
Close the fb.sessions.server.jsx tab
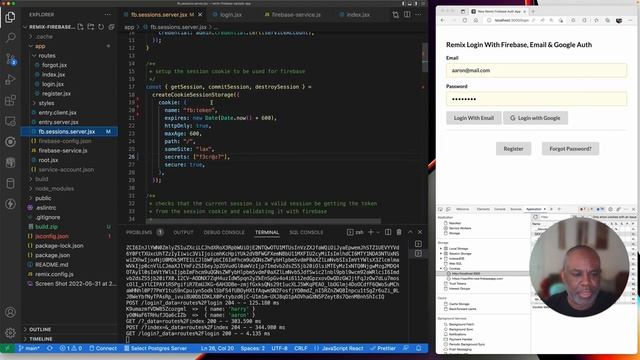(x=200, y=15)
